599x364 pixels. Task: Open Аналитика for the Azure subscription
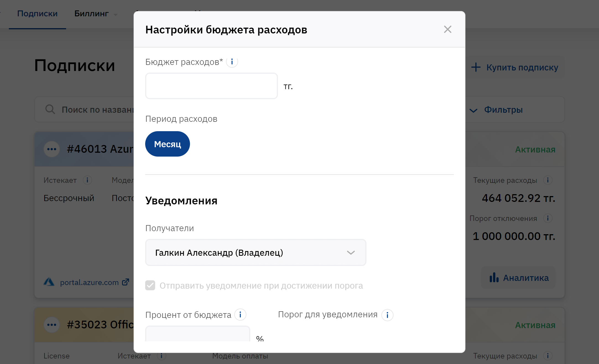[519, 278]
